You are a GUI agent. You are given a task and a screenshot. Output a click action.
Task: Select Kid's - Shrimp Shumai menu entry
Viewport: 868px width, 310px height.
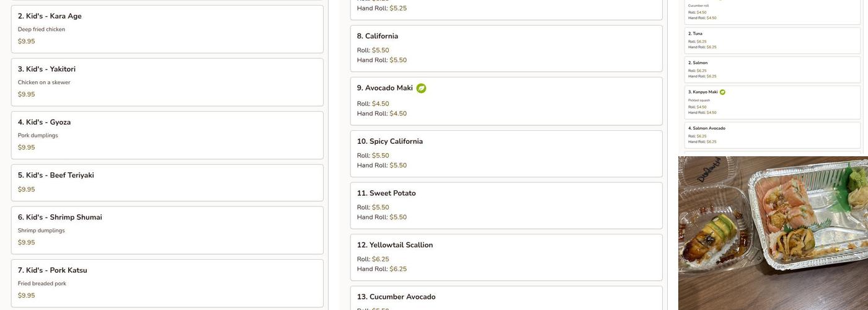[167, 229]
